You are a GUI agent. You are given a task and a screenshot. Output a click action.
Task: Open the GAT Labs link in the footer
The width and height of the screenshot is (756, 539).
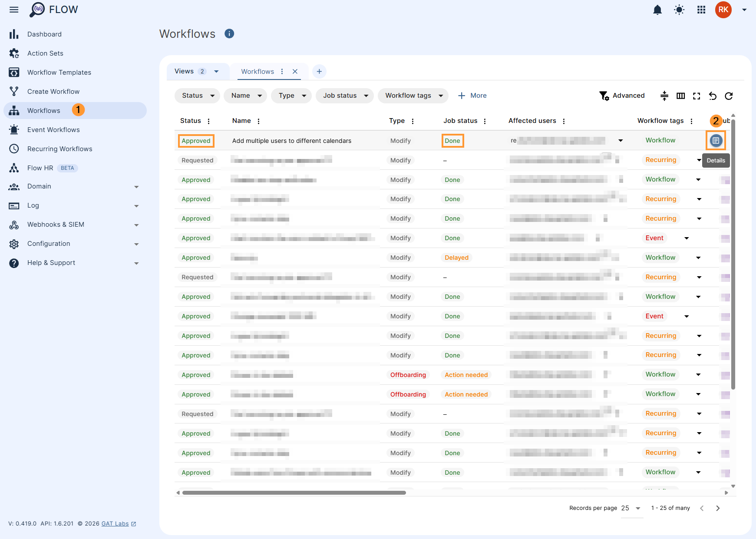coord(115,523)
